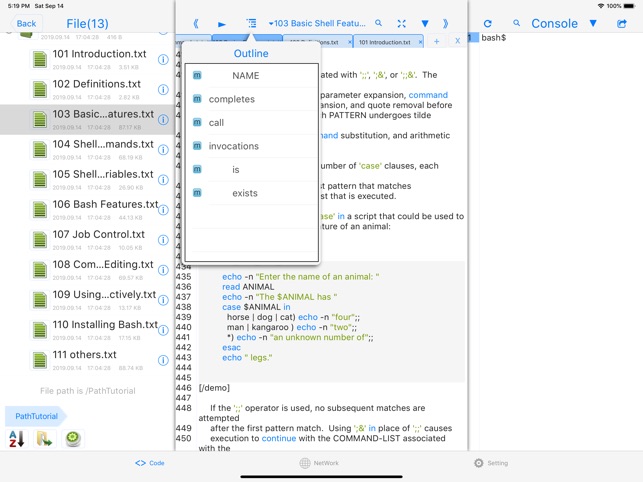This screenshot has width=643, height=482.
Task: Show info for 106 Bash Features.txt
Action: [x=163, y=210]
